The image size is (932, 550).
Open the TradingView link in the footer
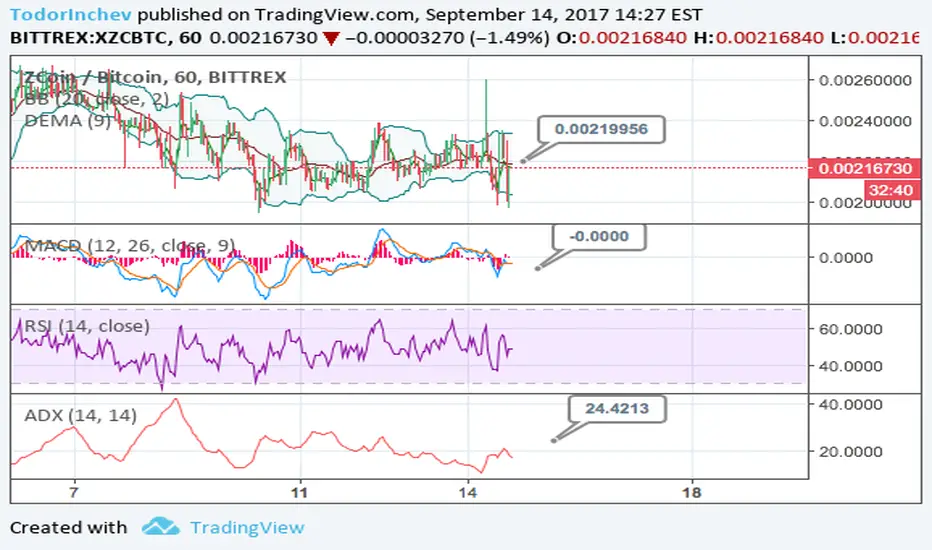(x=247, y=527)
